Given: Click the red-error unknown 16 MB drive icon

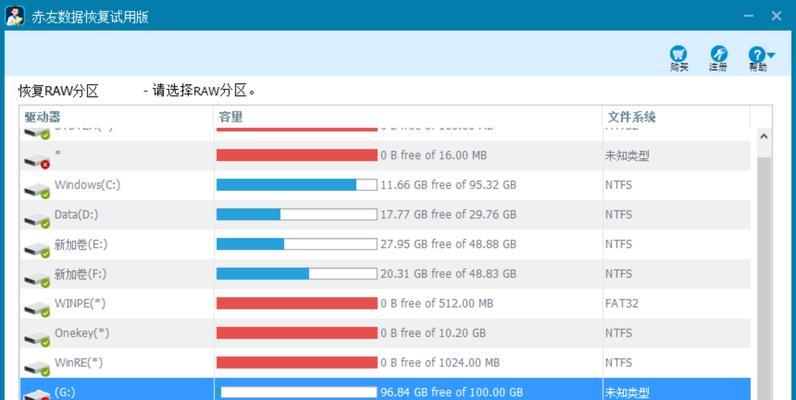Looking at the screenshot, I should pyautogui.click(x=37, y=161).
